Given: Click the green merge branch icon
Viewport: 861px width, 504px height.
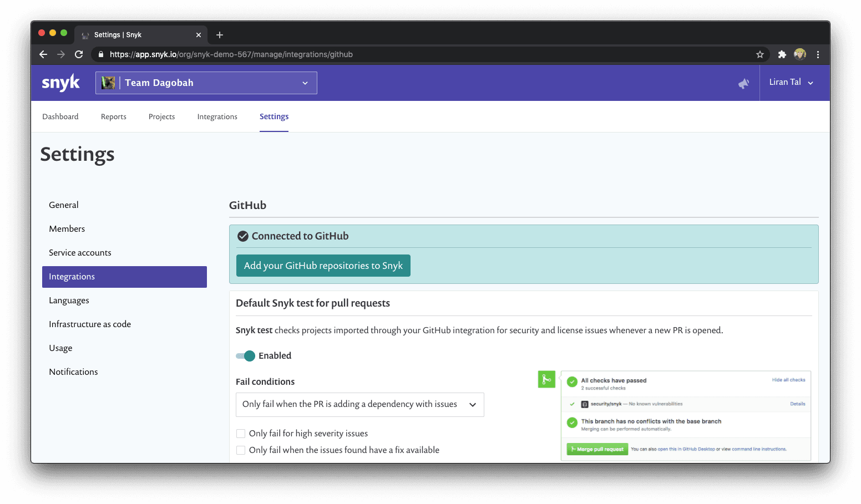Looking at the screenshot, I should [x=546, y=379].
